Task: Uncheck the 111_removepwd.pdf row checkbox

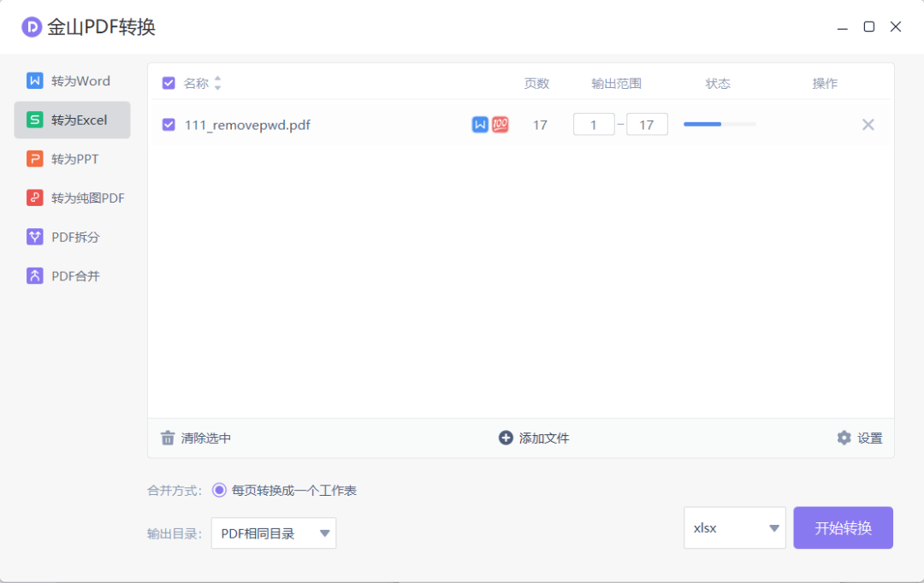Action: [169, 125]
